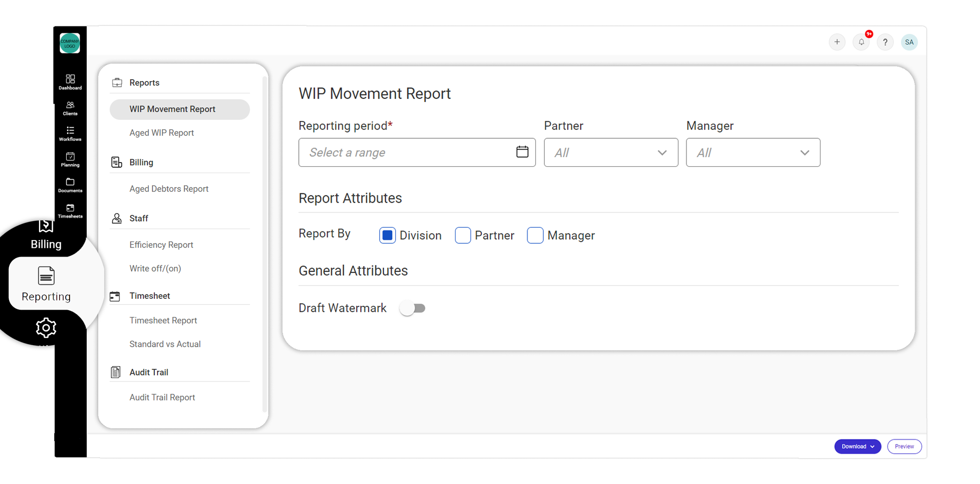The width and height of the screenshot is (980, 484).
Task: Expand the Partner dropdown
Action: point(610,152)
